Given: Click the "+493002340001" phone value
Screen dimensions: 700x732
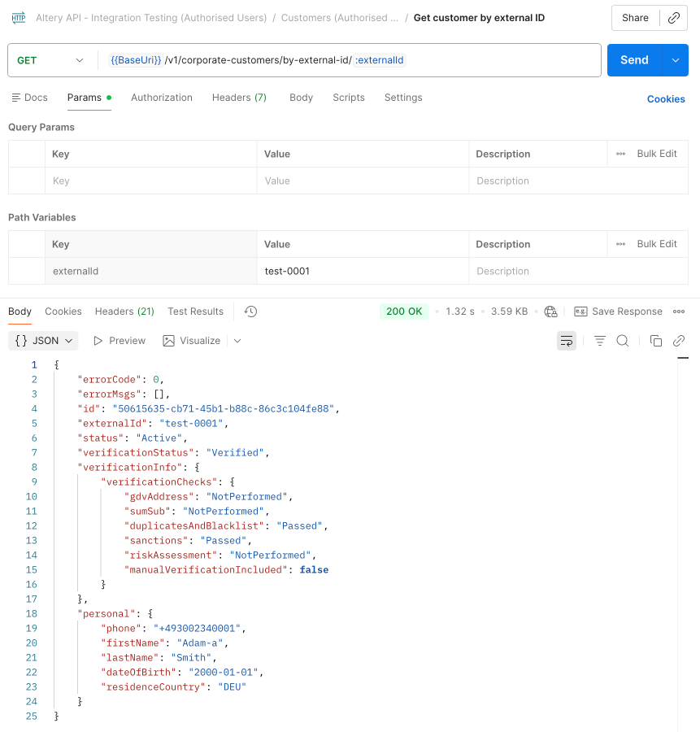Looking at the screenshot, I should [197, 629].
